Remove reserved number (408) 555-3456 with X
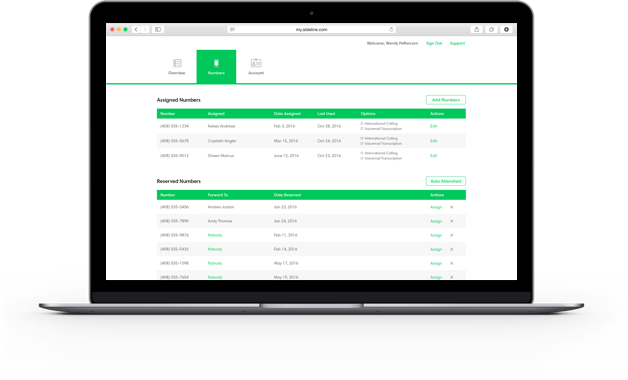This screenshot has width=628, height=380. point(451,207)
